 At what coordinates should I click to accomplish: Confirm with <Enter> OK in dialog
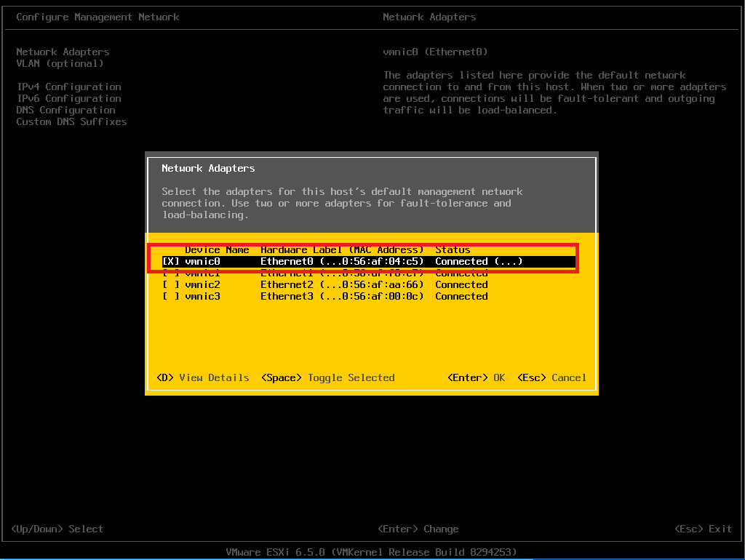[x=476, y=377]
